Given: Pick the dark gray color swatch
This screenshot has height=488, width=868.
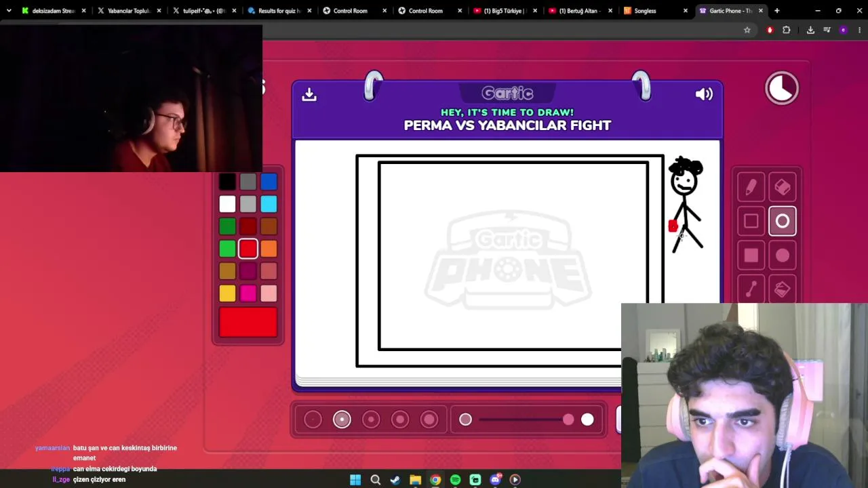Looking at the screenshot, I should tap(248, 182).
